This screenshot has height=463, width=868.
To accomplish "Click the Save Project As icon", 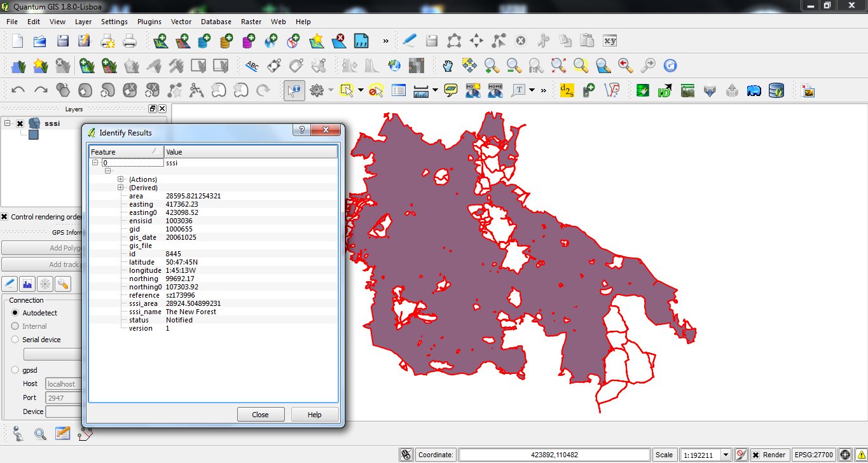I will pyautogui.click(x=85, y=41).
